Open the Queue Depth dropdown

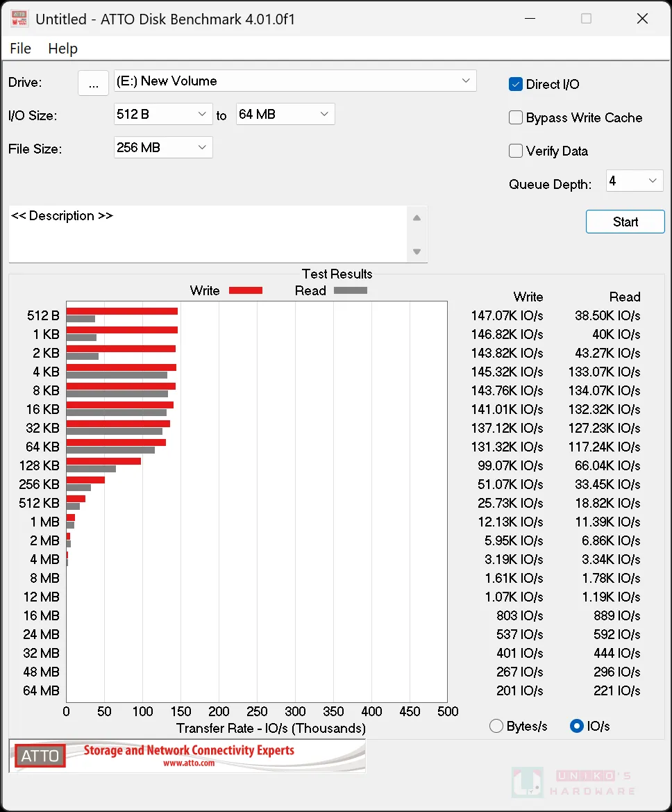tap(635, 181)
